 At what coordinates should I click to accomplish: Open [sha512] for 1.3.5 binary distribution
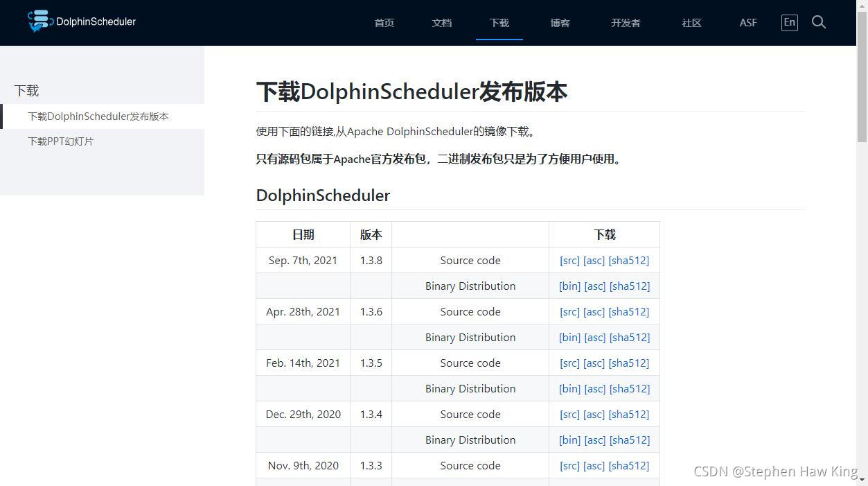point(630,389)
